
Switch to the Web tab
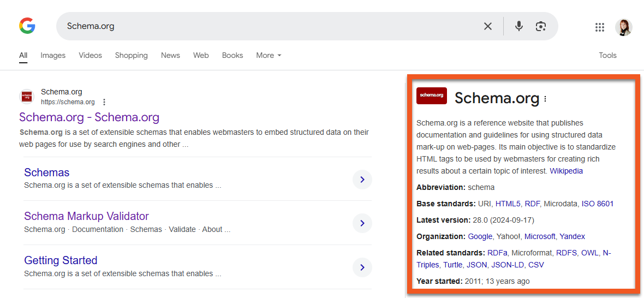[x=201, y=55]
